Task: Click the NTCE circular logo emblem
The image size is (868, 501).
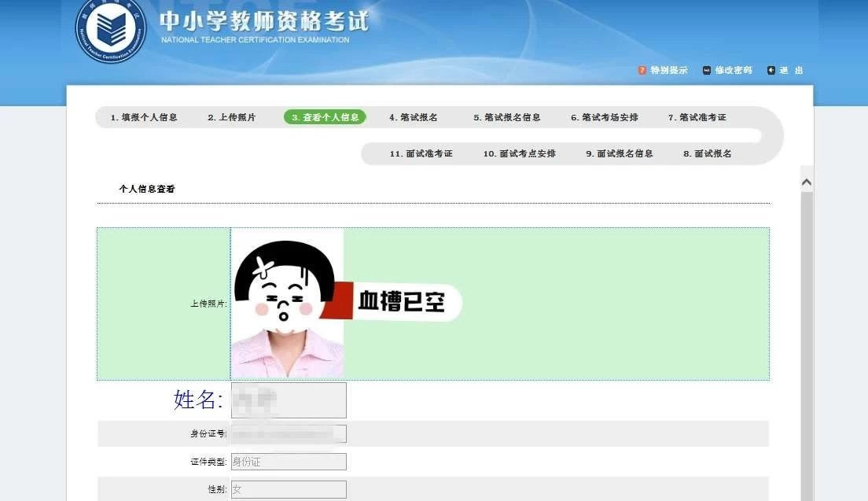Action: tap(110, 30)
